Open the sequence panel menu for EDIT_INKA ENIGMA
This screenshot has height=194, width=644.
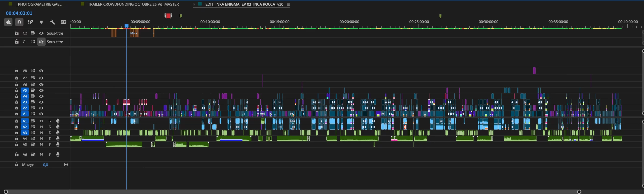pos(288,4)
